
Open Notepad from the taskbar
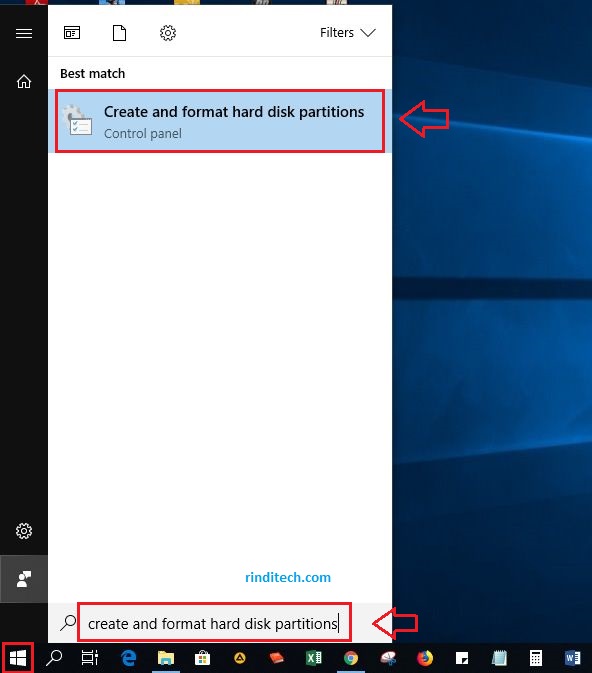(x=499, y=658)
